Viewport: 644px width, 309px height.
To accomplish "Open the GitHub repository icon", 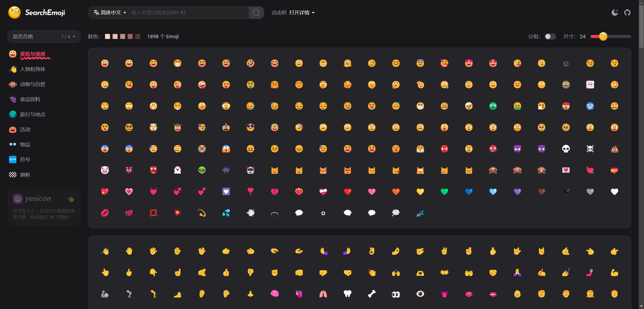I will click(627, 12).
